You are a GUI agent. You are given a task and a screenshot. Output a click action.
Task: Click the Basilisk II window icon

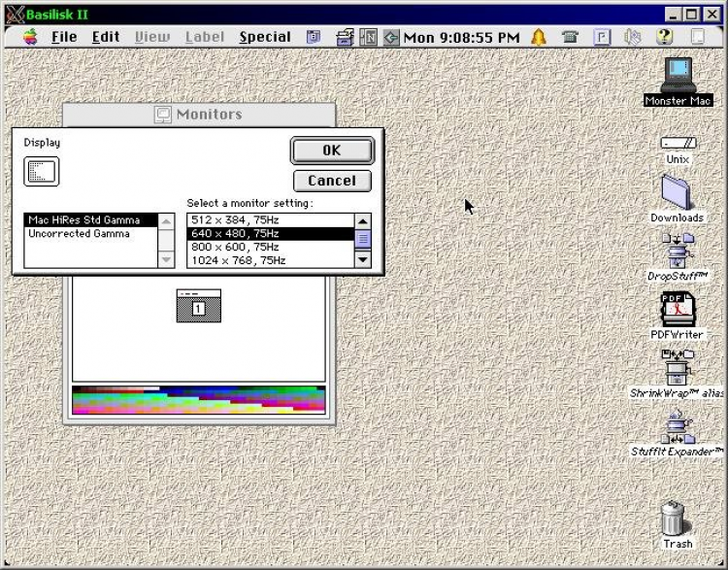tap(15, 15)
